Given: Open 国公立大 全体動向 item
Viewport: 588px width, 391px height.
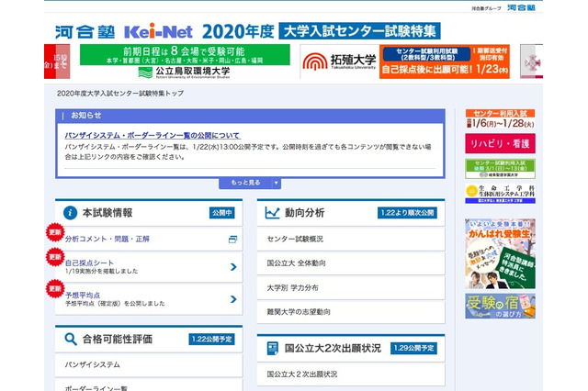Looking at the screenshot, I should point(351,263).
